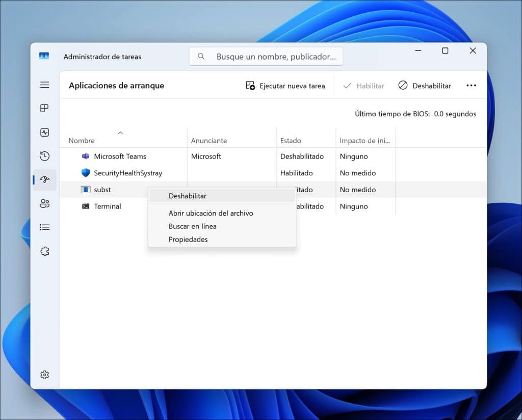The width and height of the screenshot is (522, 420).
Task: Open the Details page in sidebar
Action: click(x=45, y=227)
